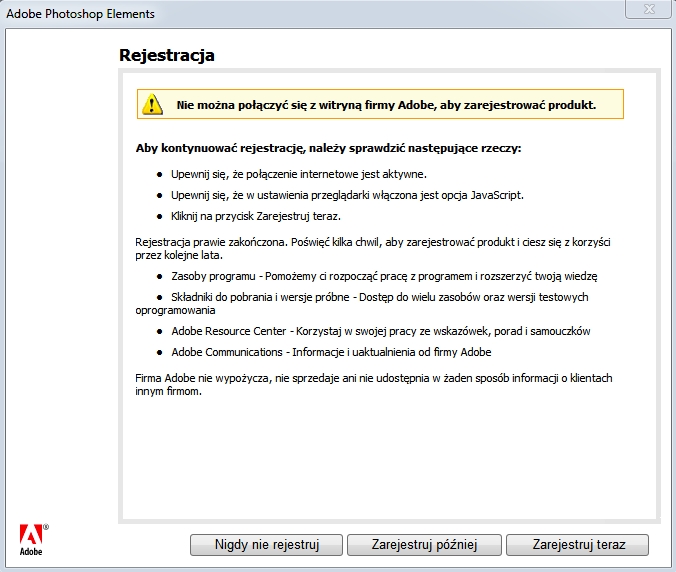This screenshot has width=676, height=572.
Task: Select the Zarejestruj teraz button
Action: pyautogui.click(x=577, y=545)
